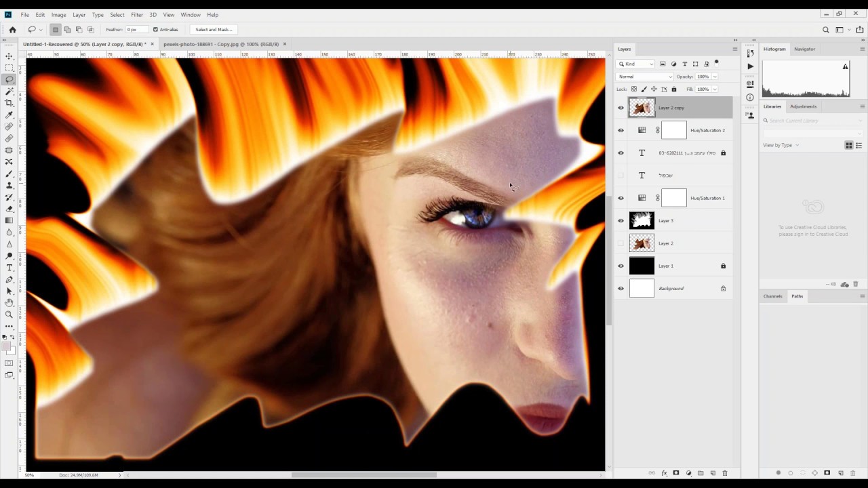Choose the Add to selection mode icon
This screenshot has width=868, height=488.
coord(67,30)
